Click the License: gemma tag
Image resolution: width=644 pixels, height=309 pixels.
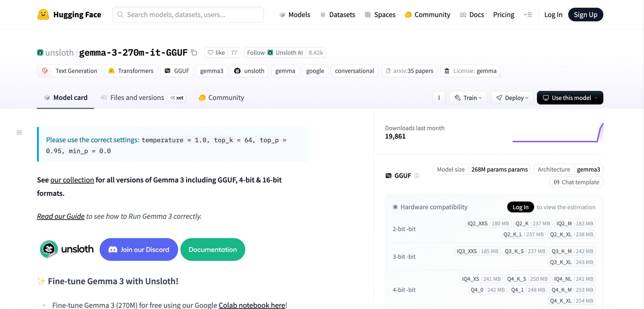pos(471,71)
